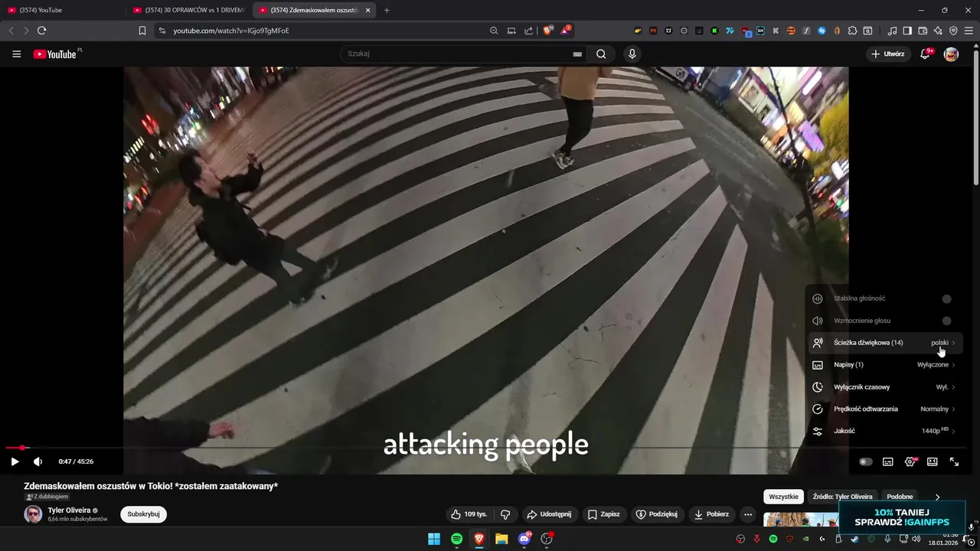Open File Explorer from the taskbar
The width and height of the screenshot is (980, 551).
click(501, 539)
